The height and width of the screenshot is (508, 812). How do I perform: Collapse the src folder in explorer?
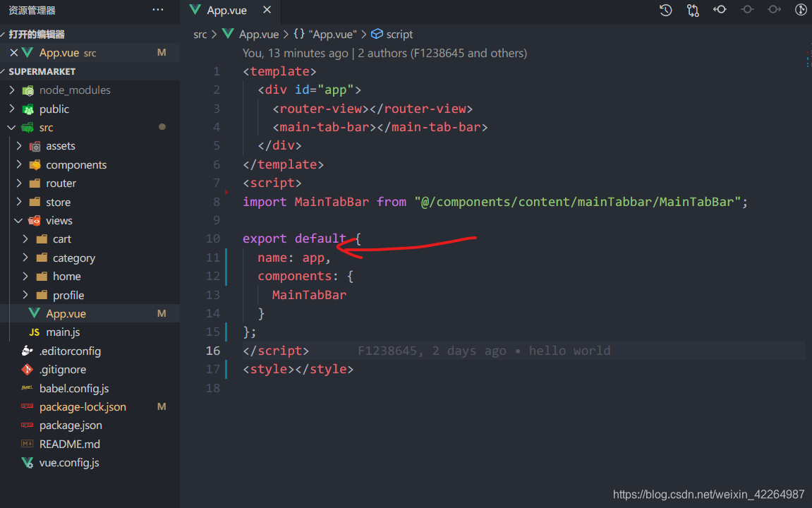click(x=12, y=127)
